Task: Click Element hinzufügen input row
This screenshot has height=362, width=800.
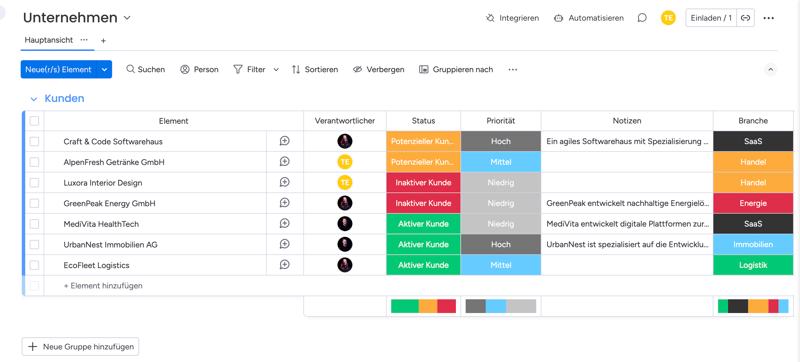Action: coord(103,286)
